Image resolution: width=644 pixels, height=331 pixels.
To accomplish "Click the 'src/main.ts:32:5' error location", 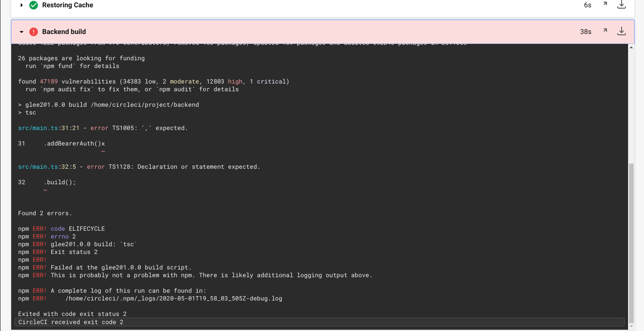I will click(47, 167).
